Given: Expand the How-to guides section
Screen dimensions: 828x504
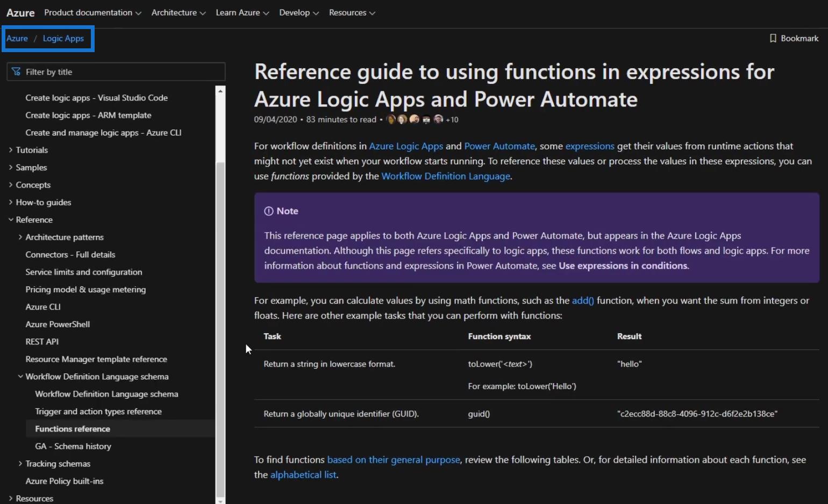Looking at the screenshot, I should (x=11, y=202).
